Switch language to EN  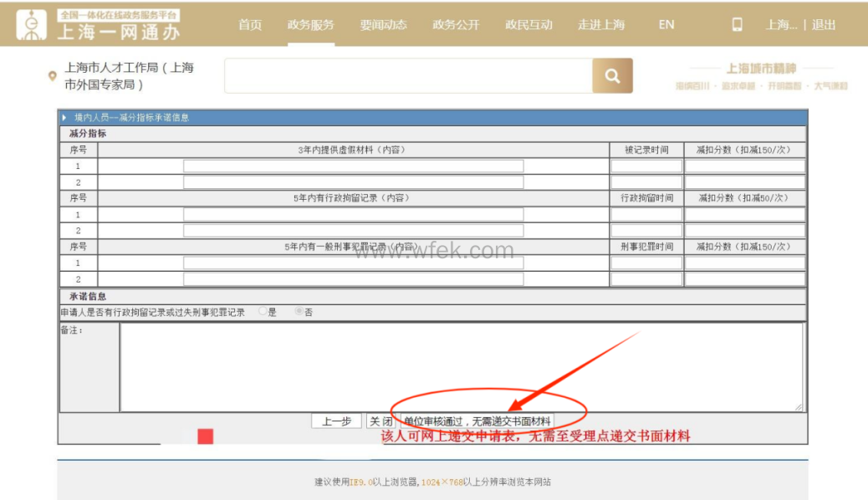(666, 25)
